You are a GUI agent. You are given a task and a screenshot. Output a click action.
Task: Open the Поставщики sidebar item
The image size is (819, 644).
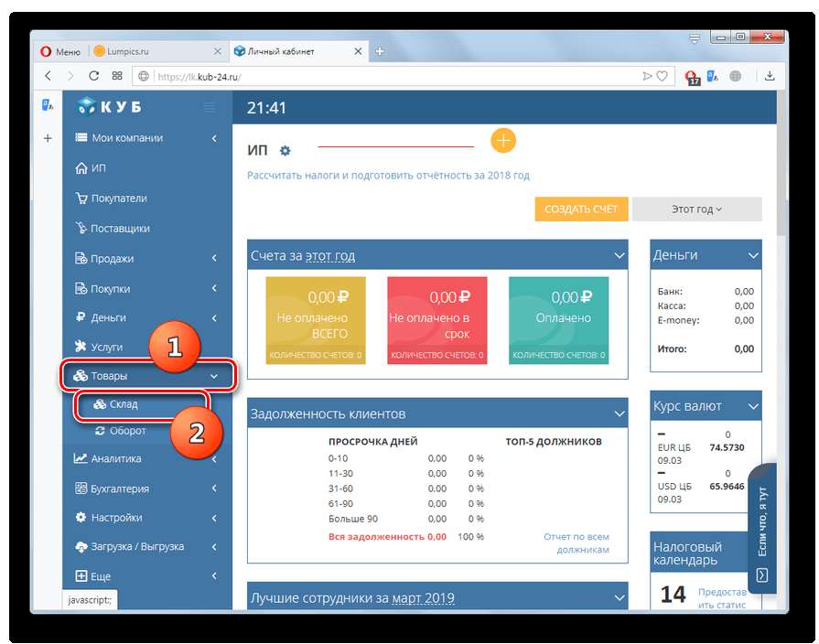point(113,229)
